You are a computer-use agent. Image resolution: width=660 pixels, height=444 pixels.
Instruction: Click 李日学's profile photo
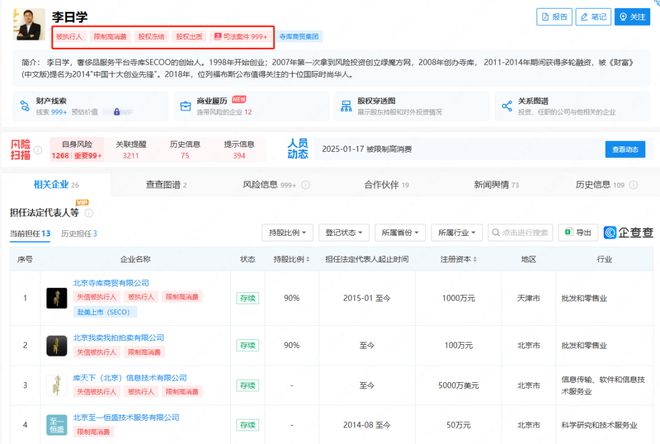(x=30, y=24)
